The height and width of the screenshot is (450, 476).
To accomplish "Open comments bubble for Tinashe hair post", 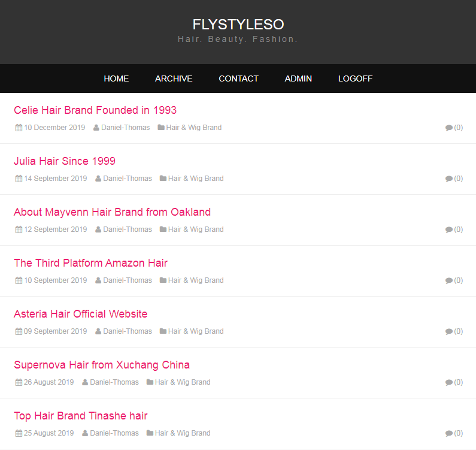I will click(x=449, y=433).
